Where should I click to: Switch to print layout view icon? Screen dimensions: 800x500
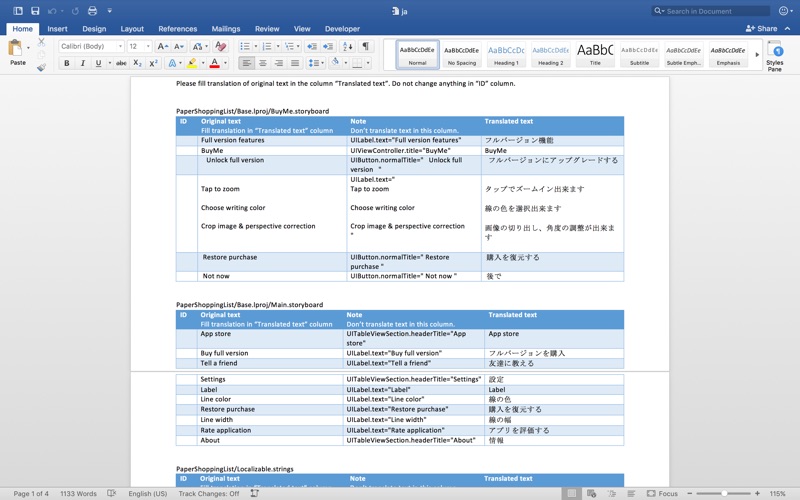coord(572,493)
